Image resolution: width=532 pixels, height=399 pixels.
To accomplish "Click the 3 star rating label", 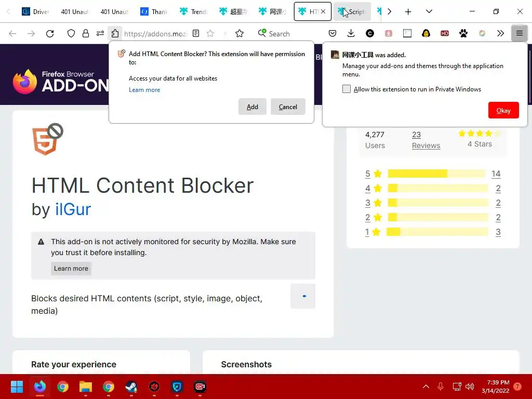I will 373,203.
